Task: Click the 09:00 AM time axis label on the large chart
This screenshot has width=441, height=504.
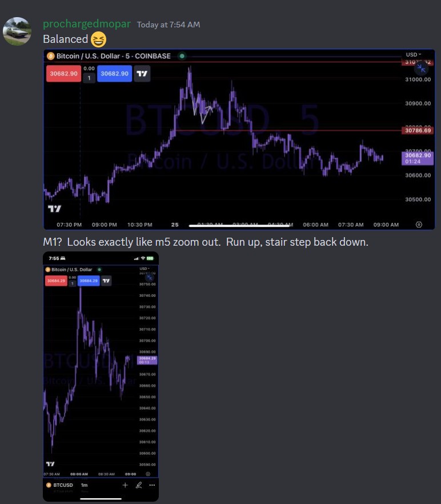Action: (386, 225)
